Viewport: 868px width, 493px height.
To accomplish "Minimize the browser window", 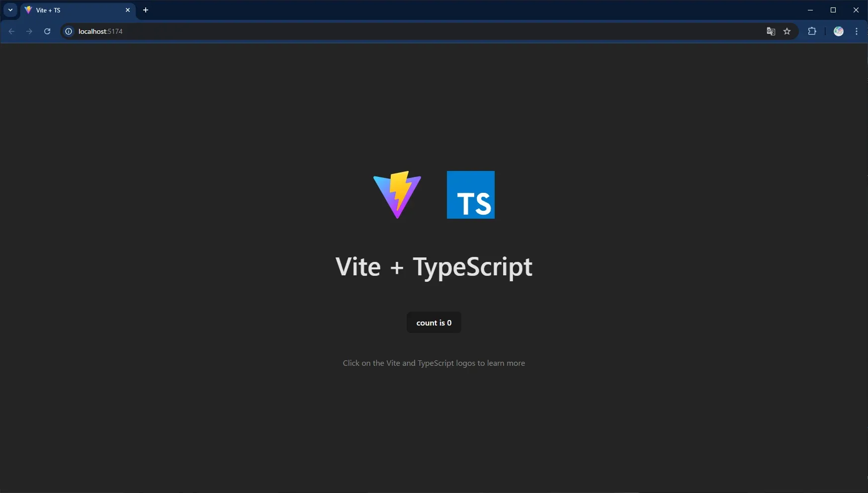I will point(810,10).
